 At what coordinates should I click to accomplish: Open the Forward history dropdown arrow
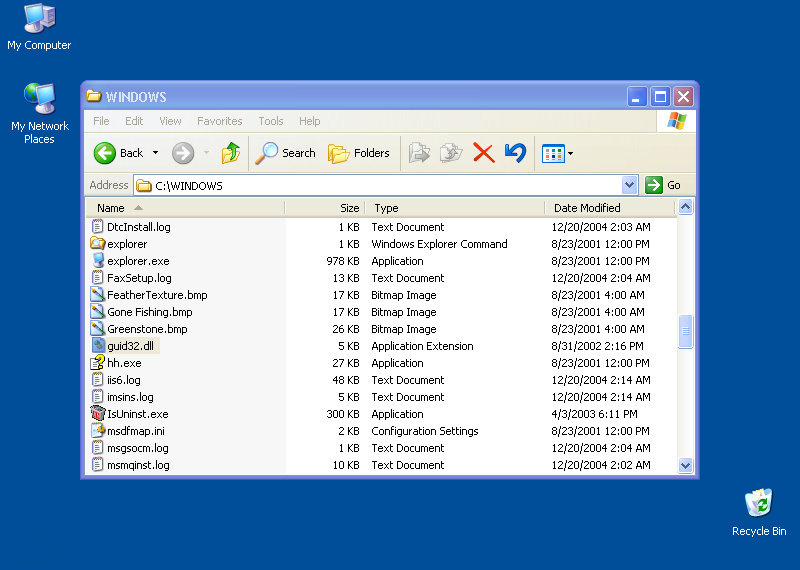[207, 153]
